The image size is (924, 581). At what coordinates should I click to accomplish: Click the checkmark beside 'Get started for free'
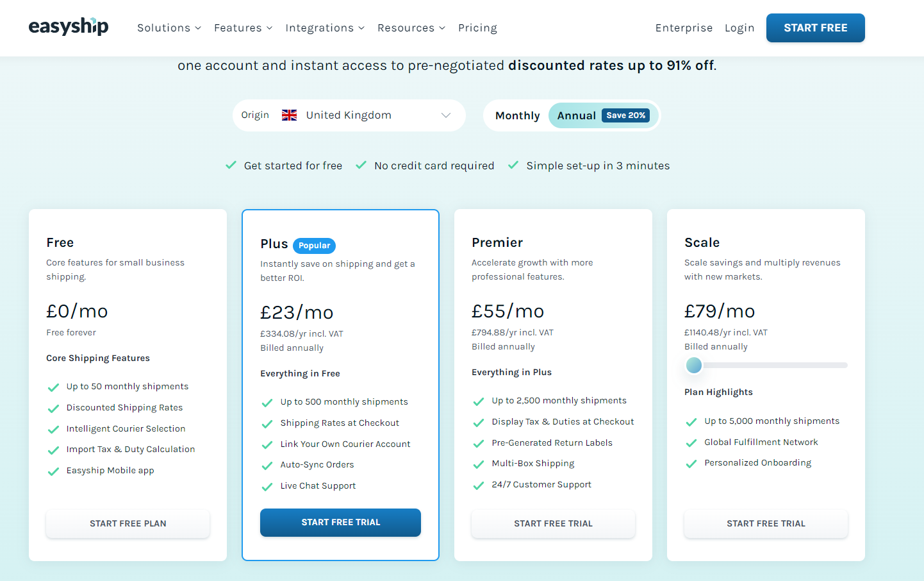coord(231,165)
